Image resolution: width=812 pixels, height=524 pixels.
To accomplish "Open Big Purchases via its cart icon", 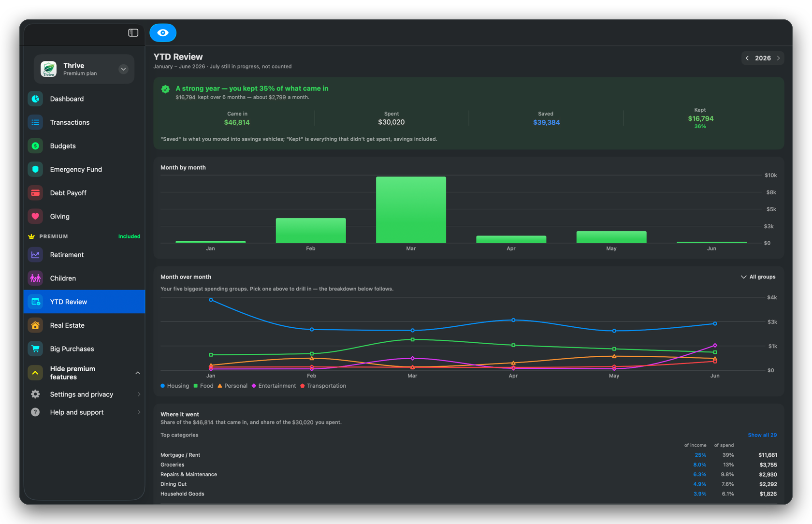I will [x=35, y=349].
